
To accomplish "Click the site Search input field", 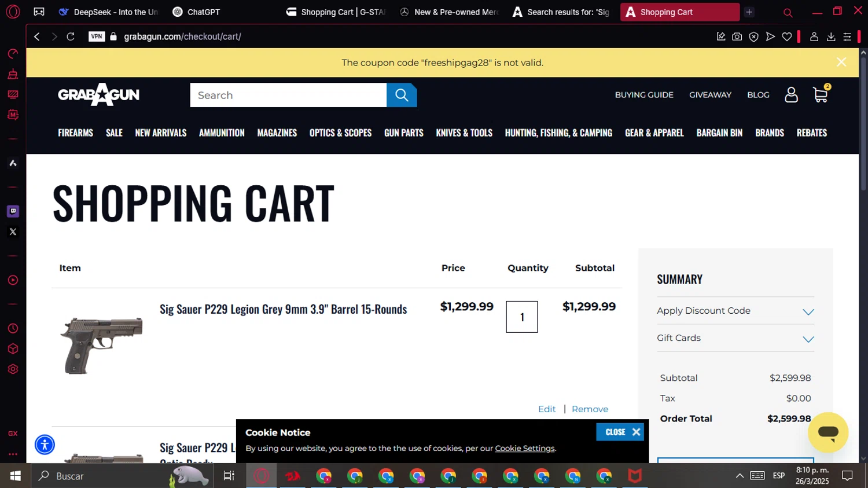I will (288, 95).
